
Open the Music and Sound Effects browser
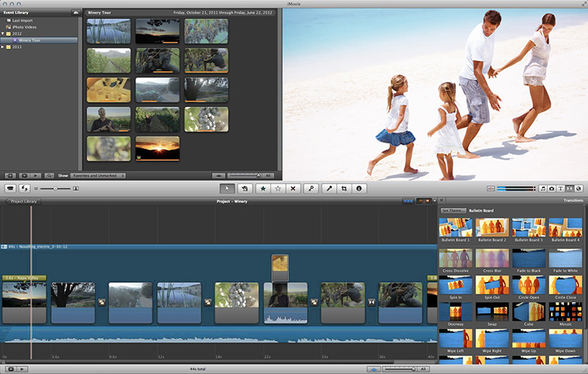coord(542,188)
